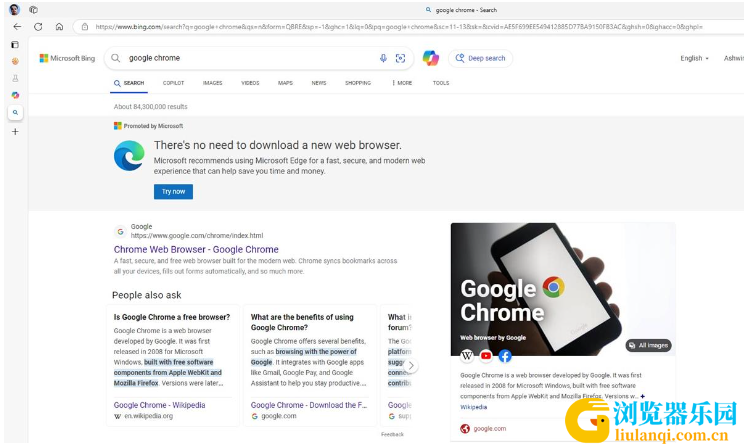The height and width of the screenshot is (445, 751).
Task: Switch to the COPILOT tab
Action: (173, 83)
